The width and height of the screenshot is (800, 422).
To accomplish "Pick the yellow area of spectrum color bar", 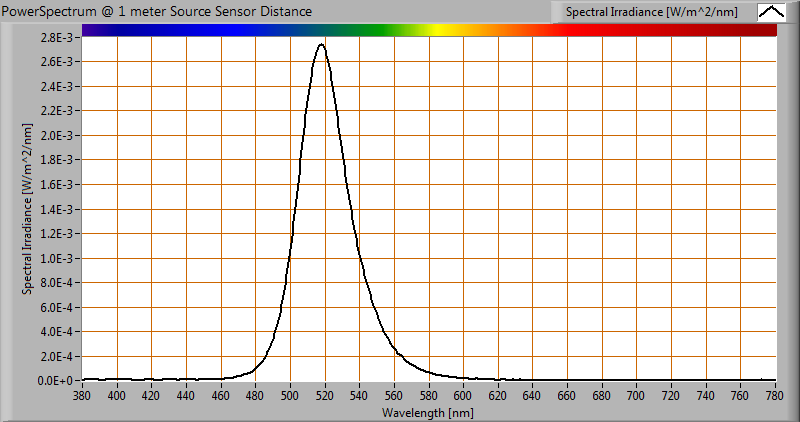I will tap(440, 30).
